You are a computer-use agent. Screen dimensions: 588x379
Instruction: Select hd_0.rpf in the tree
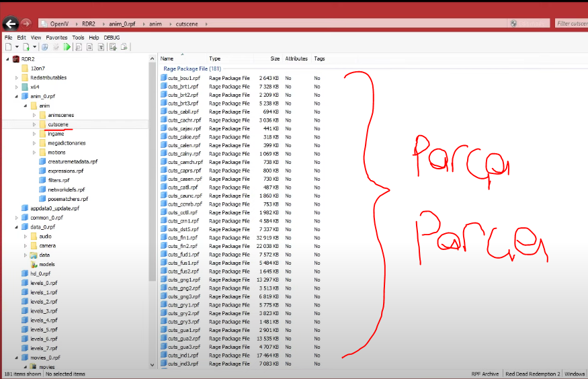tap(40, 273)
